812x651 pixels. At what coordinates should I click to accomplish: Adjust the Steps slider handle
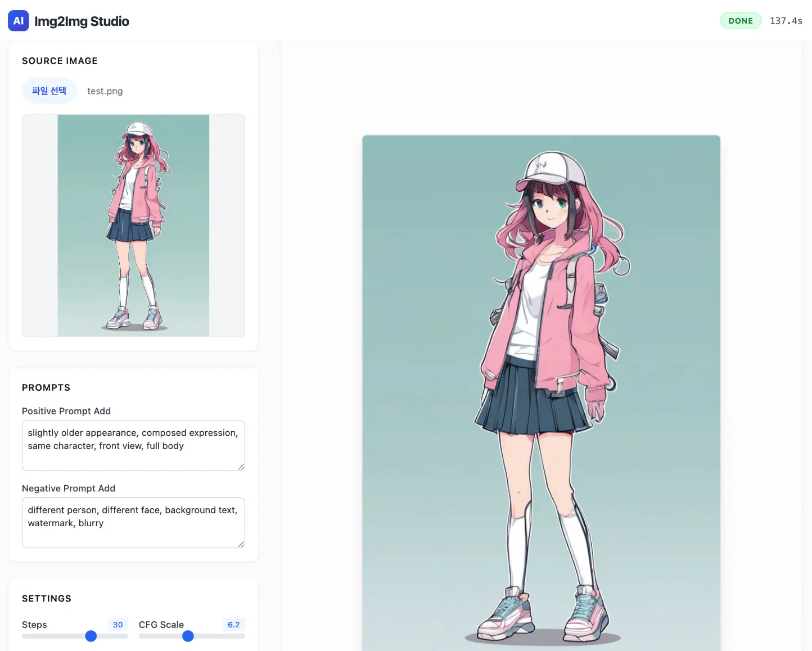coord(91,636)
